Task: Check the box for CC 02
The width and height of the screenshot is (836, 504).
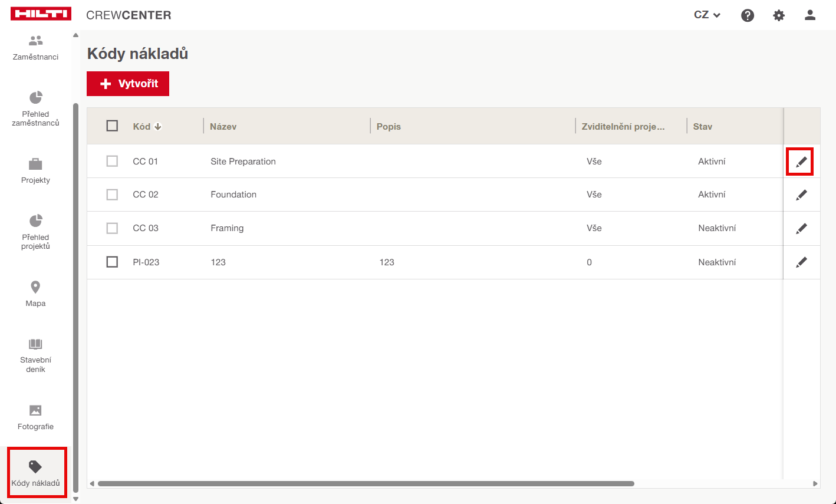Action: 112,195
